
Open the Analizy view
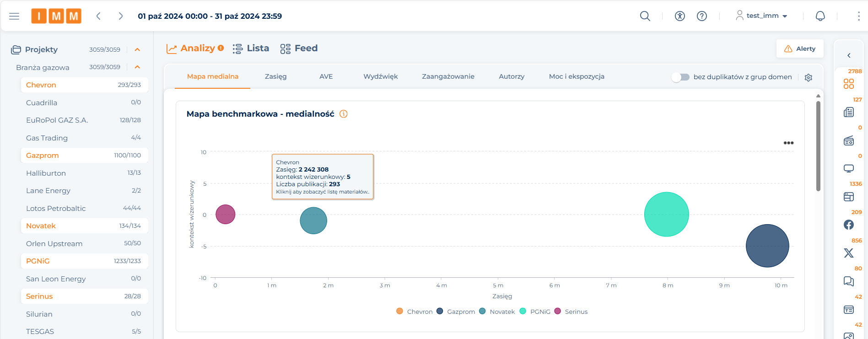coord(195,48)
